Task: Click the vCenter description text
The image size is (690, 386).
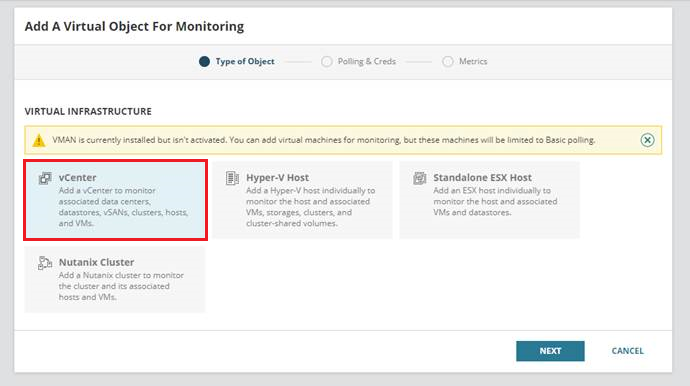Action: point(124,207)
